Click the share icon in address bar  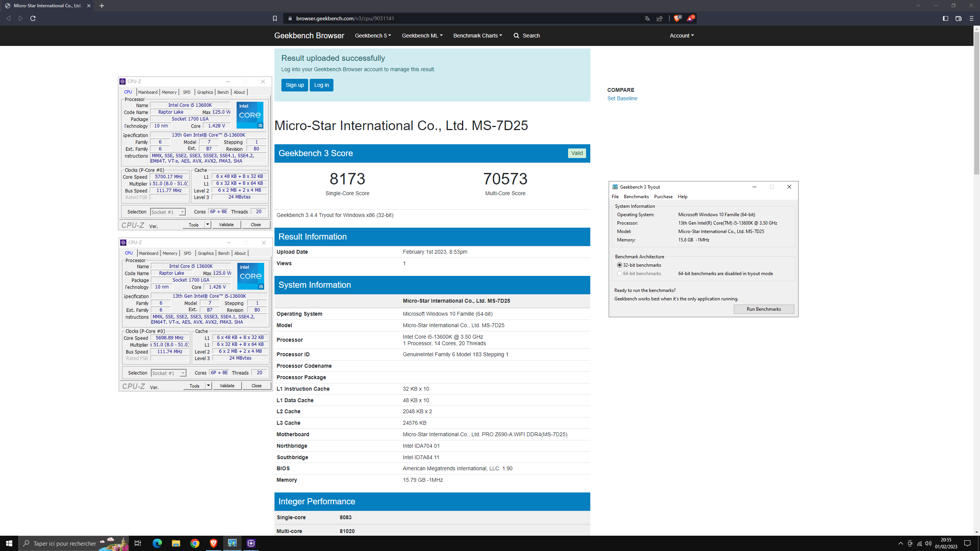(x=660, y=18)
